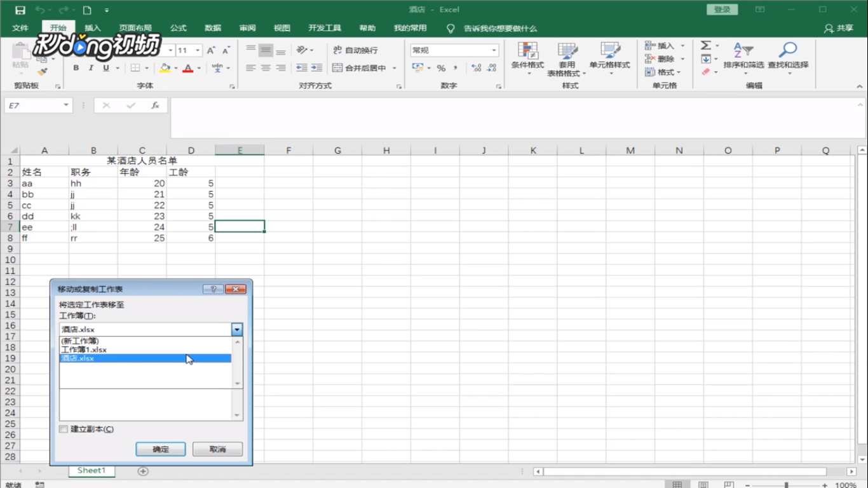Click the AutoSum sigma icon
This screenshot has width=868, height=488.
click(x=706, y=46)
